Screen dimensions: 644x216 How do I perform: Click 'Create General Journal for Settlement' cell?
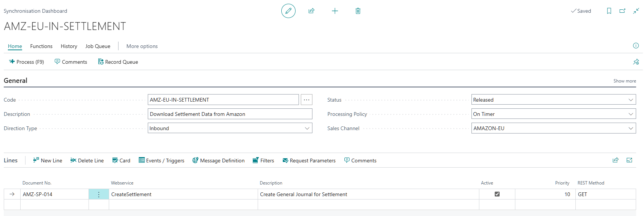tap(368, 194)
